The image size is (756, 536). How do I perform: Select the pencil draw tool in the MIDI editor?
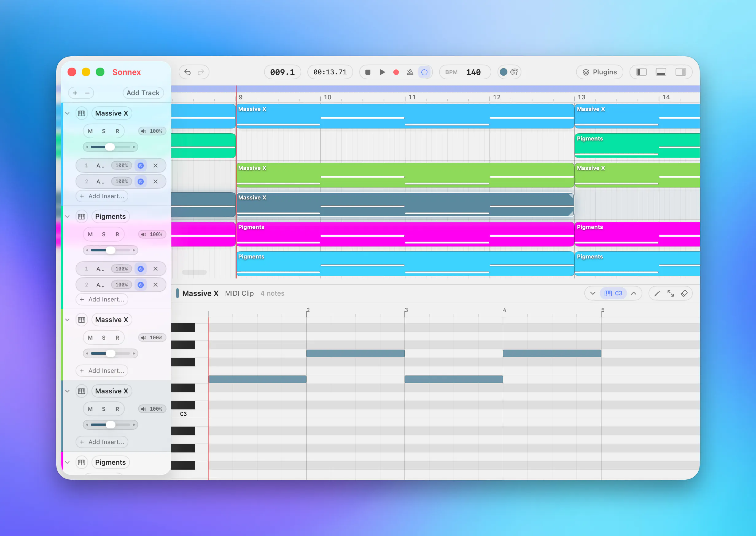pyautogui.click(x=657, y=294)
